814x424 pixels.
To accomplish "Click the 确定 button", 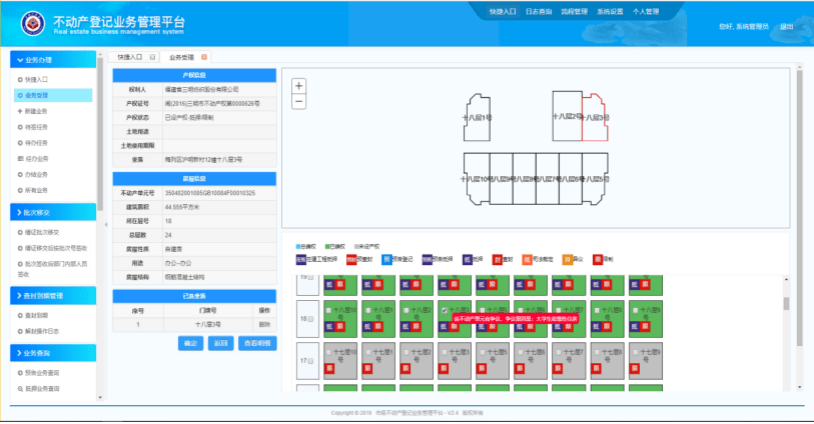I will pyautogui.click(x=189, y=343).
